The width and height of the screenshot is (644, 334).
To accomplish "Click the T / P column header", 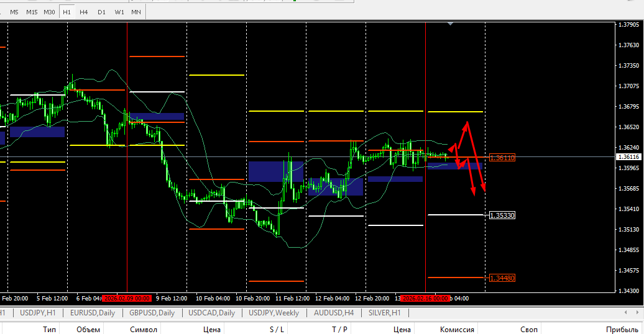I will tap(339, 330).
